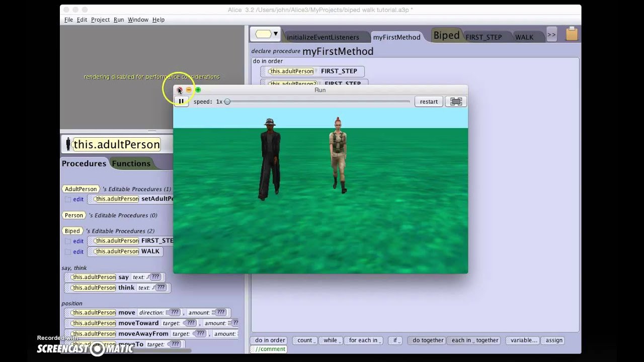This screenshot has width=644, height=362.
Task: Select the do together block
Action: [x=427, y=340]
